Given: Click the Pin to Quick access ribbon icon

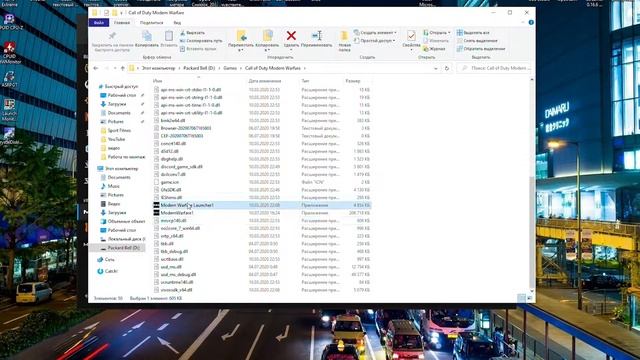Looking at the screenshot, I should point(112,36).
